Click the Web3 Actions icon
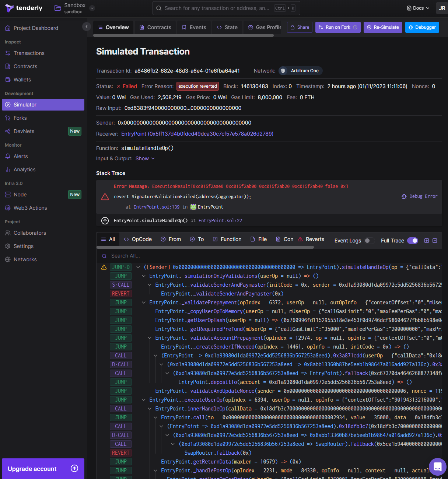Viewport: 448px width, 479px height. (8, 208)
